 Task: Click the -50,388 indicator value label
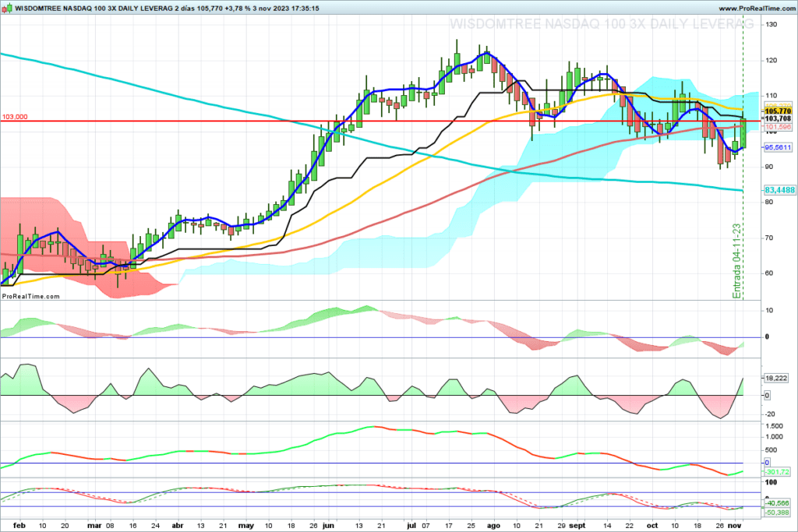777,513
